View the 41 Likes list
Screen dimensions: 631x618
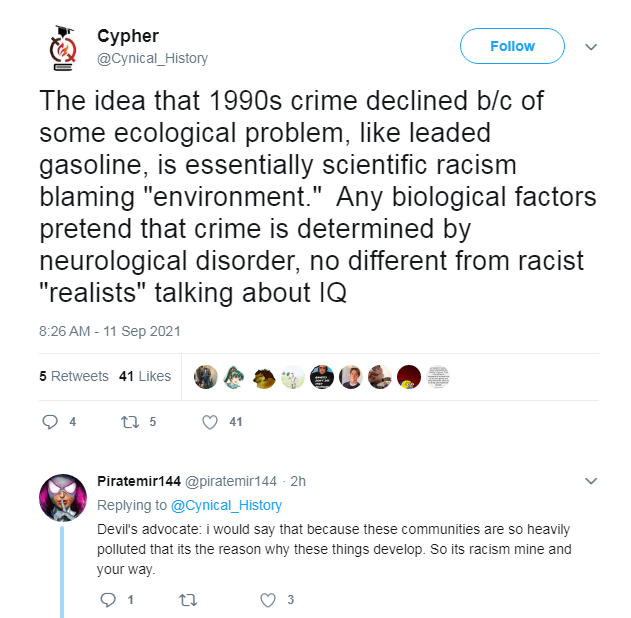pos(145,376)
